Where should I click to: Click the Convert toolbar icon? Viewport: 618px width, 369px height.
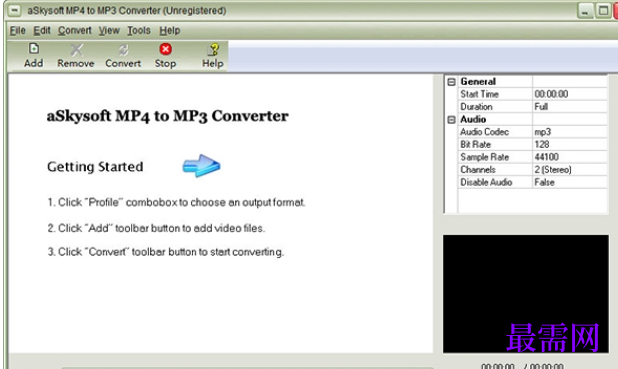tap(123, 50)
